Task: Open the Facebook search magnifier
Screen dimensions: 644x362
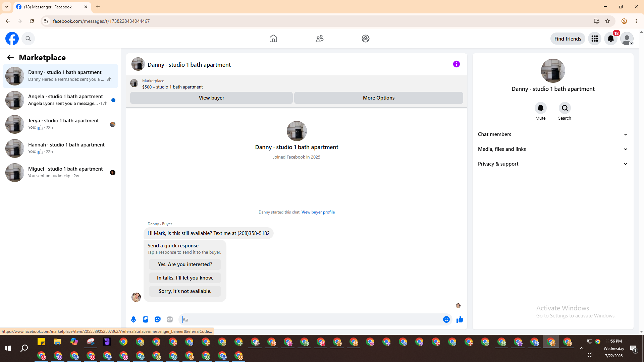Action: pos(28,39)
